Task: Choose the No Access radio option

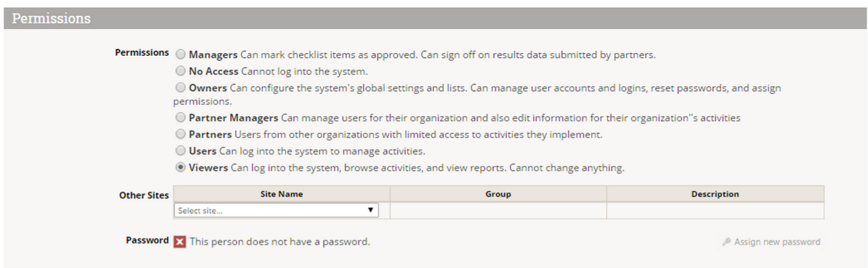Action: point(180,71)
